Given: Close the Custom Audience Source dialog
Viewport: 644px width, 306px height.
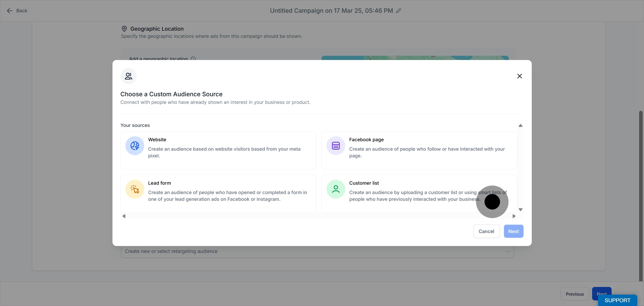Looking at the screenshot, I should 519,76.
